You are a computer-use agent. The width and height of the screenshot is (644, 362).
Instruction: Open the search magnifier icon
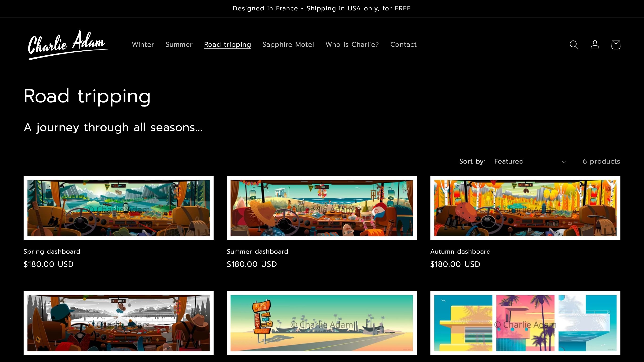click(x=574, y=45)
